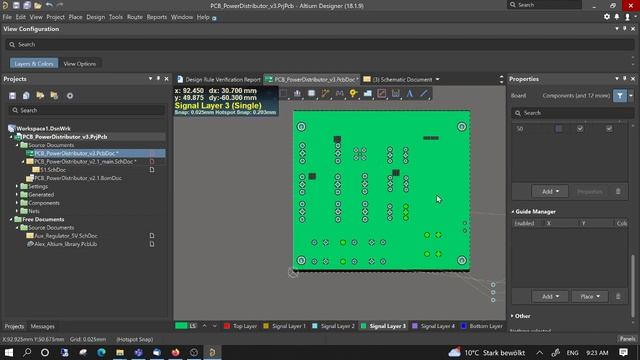Select the place via pin icon
Viewport: 640px width, 360px height.
(x=353, y=93)
